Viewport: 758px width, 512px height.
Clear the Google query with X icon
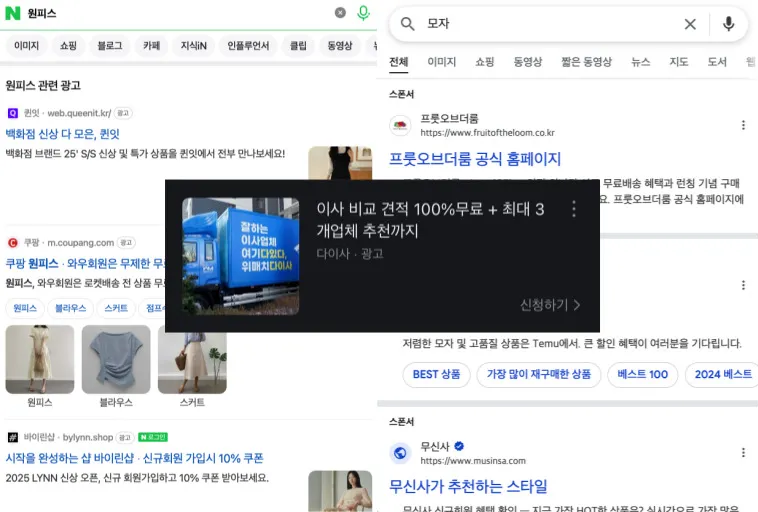[690, 24]
